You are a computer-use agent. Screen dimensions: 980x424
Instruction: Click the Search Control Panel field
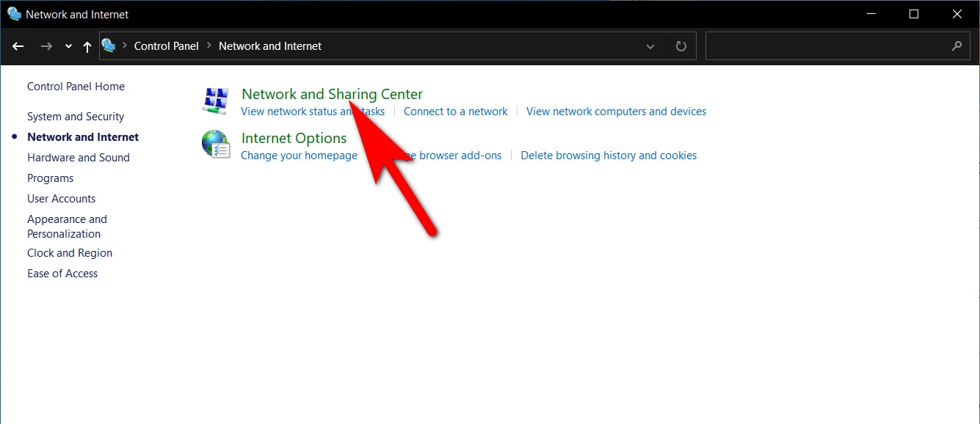(x=837, y=45)
